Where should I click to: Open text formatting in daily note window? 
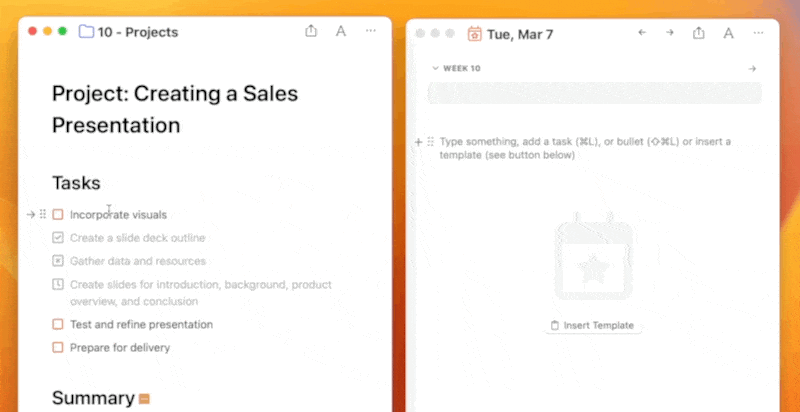pyautogui.click(x=729, y=33)
